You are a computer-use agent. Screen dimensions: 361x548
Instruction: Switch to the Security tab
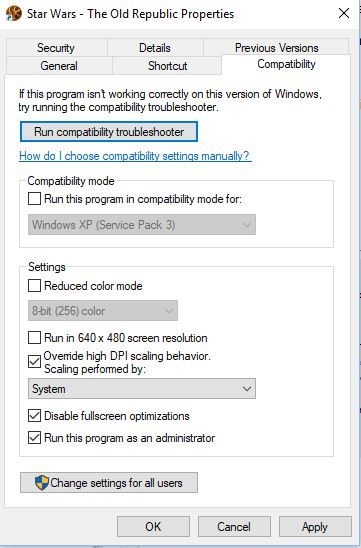[56, 48]
